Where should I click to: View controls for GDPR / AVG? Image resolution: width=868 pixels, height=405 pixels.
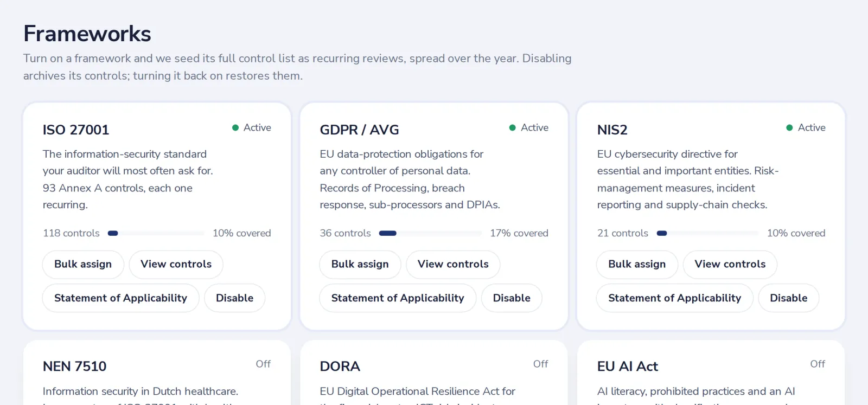coord(453,265)
